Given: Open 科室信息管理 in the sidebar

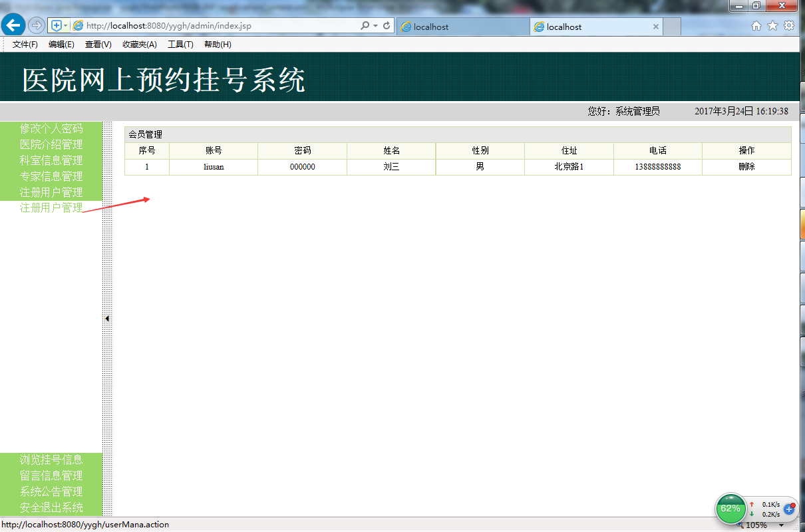Looking at the screenshot, I should [x=51, y=160].
